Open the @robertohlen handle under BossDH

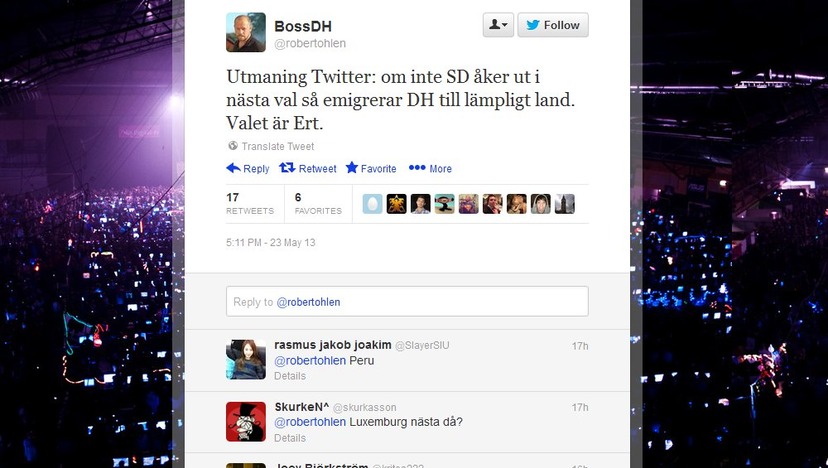coord(310,43)
